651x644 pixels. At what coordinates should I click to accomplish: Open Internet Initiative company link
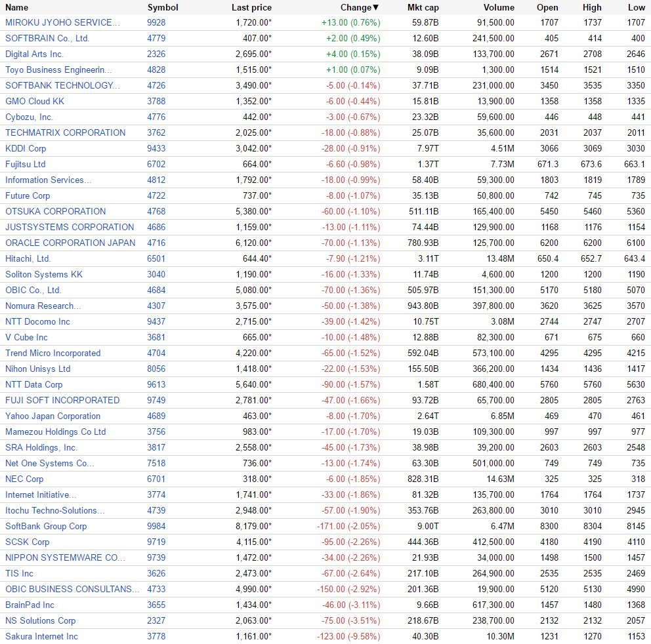pyautogui.click(x=41, y=495)
